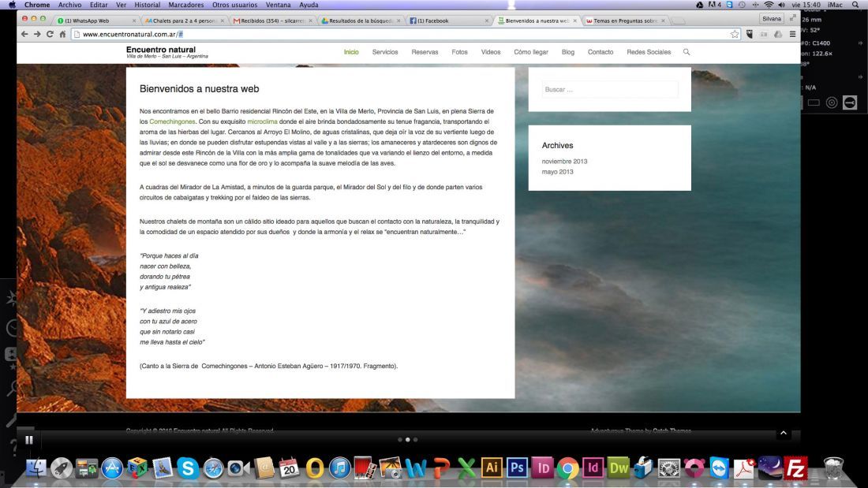This screenshot has height=488, width=868.
Task: Open the Marcadores menu
Action: pos(186,5)
